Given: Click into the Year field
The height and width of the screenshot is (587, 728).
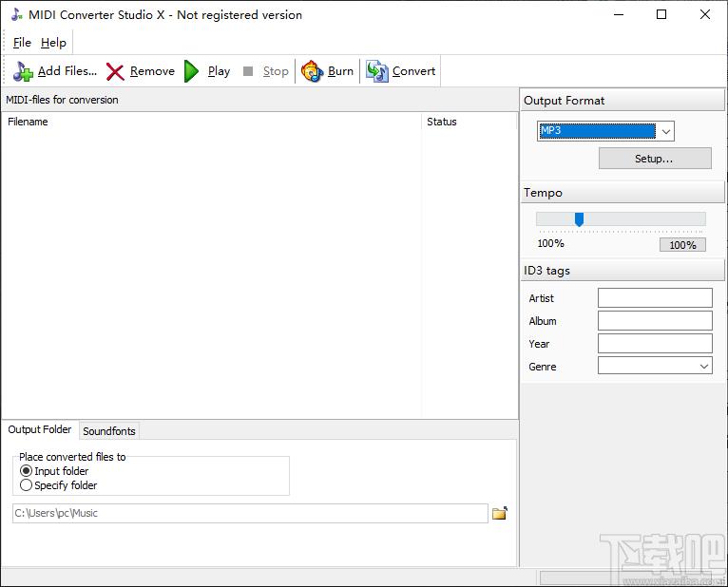Looking at the screenshot, I should (655, 344).
